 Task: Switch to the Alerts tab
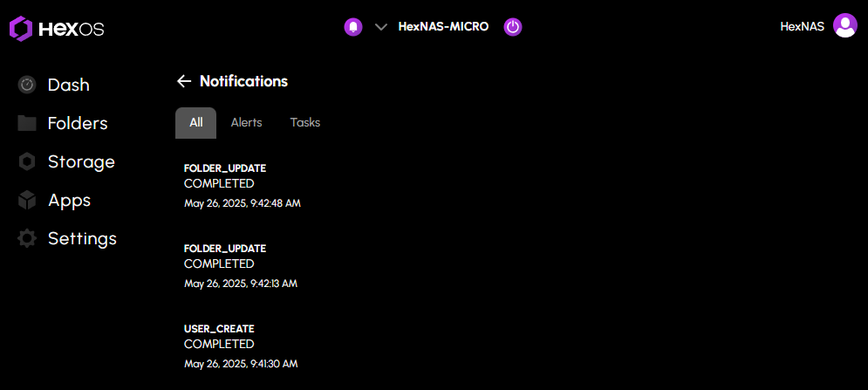[x=246, y=123]
